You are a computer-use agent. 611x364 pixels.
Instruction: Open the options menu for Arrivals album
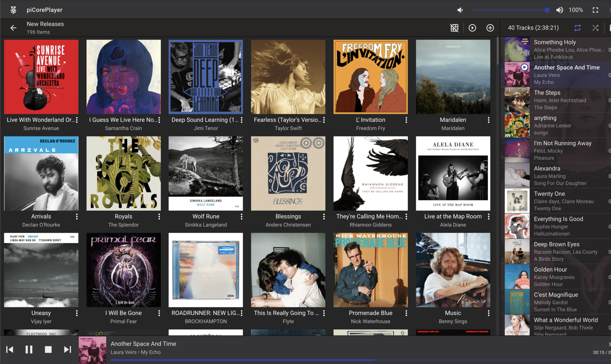77,217
